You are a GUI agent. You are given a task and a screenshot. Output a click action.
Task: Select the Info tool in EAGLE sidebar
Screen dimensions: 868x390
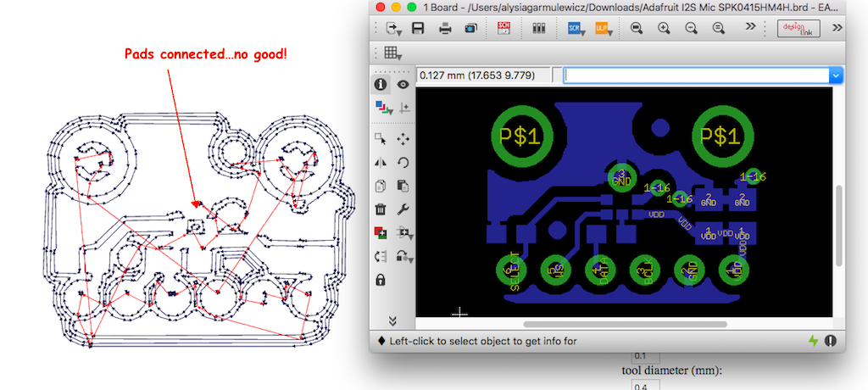point(381,84)
